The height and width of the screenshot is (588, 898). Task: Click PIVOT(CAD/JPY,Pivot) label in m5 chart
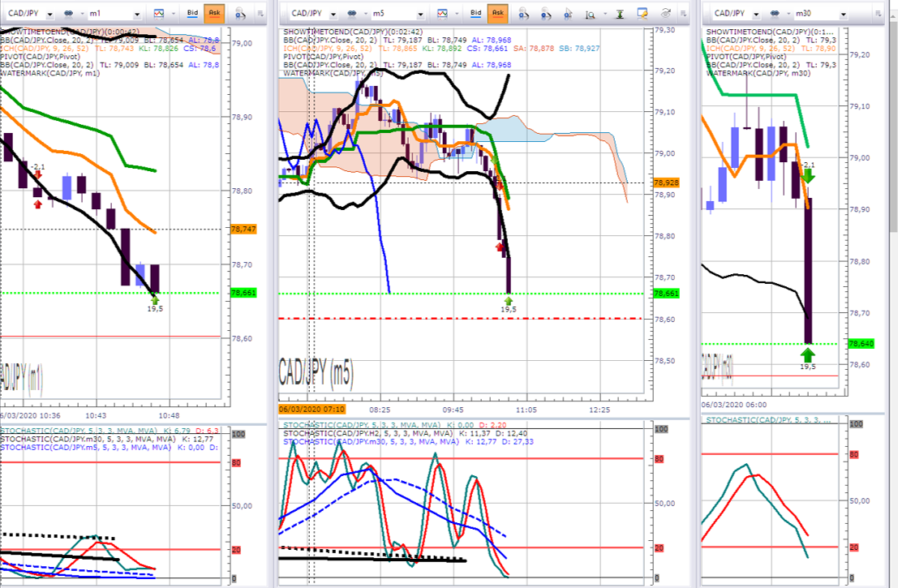pos(323,57)
